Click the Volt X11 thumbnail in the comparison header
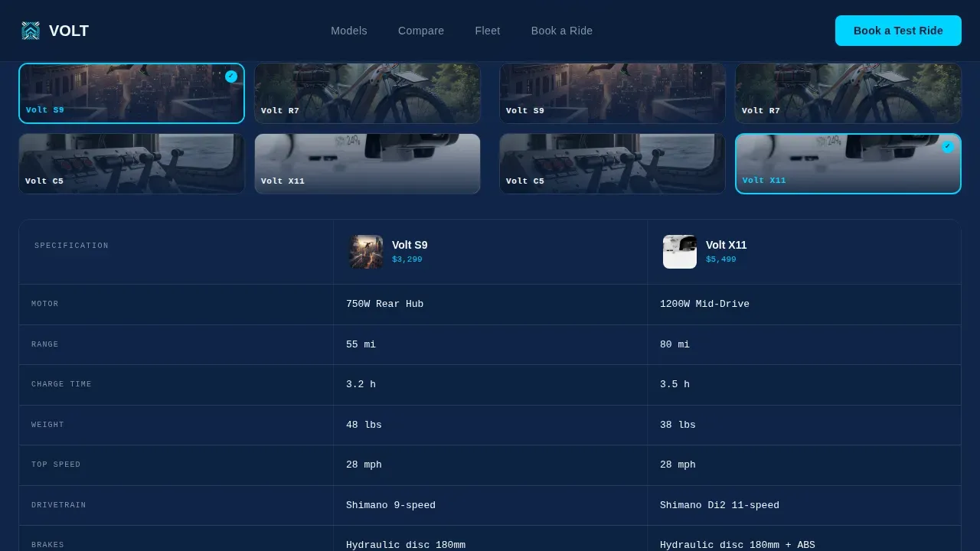This screenshot has height=551, width=980. (x=680, y=252)
